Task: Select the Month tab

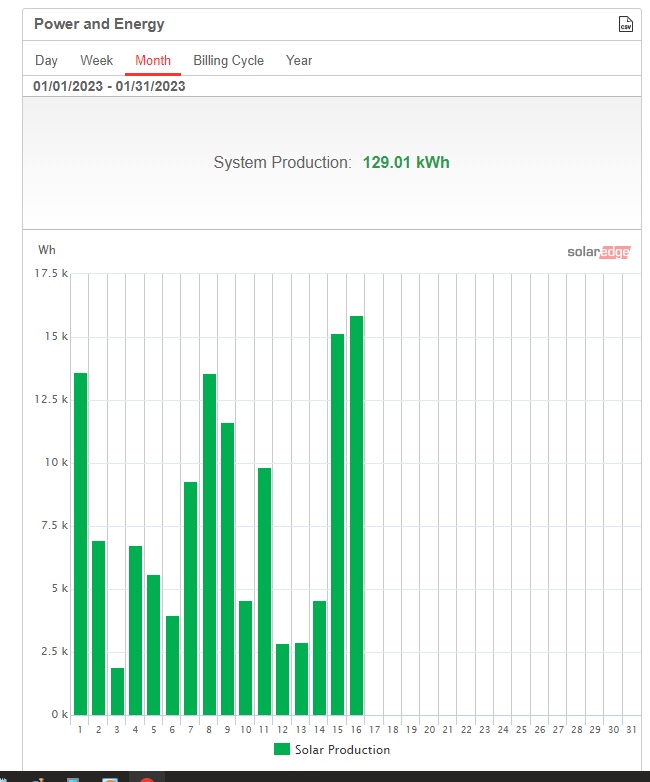Action: 153,61
